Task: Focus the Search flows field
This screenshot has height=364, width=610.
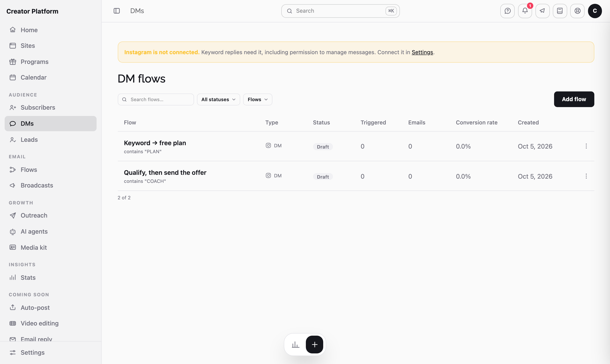Action: 156,99
